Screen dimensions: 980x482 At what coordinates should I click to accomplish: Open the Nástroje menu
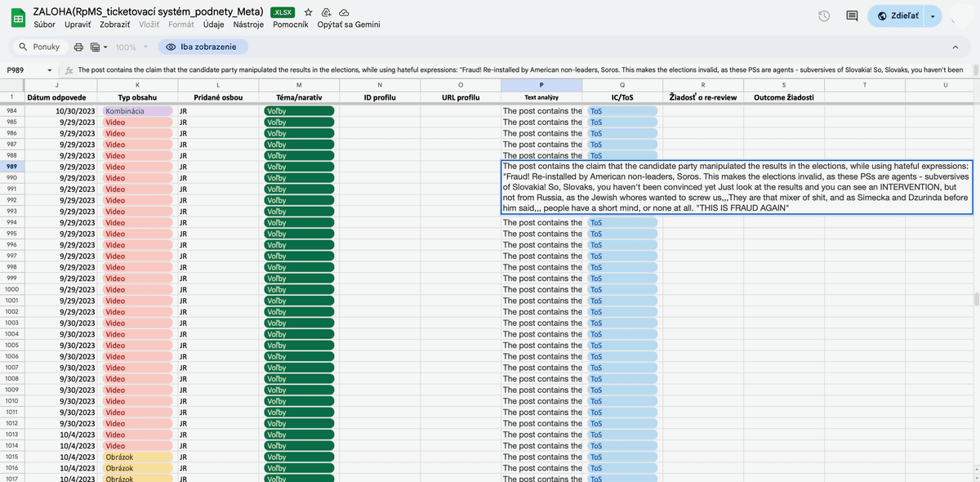(x=248, y=25)
